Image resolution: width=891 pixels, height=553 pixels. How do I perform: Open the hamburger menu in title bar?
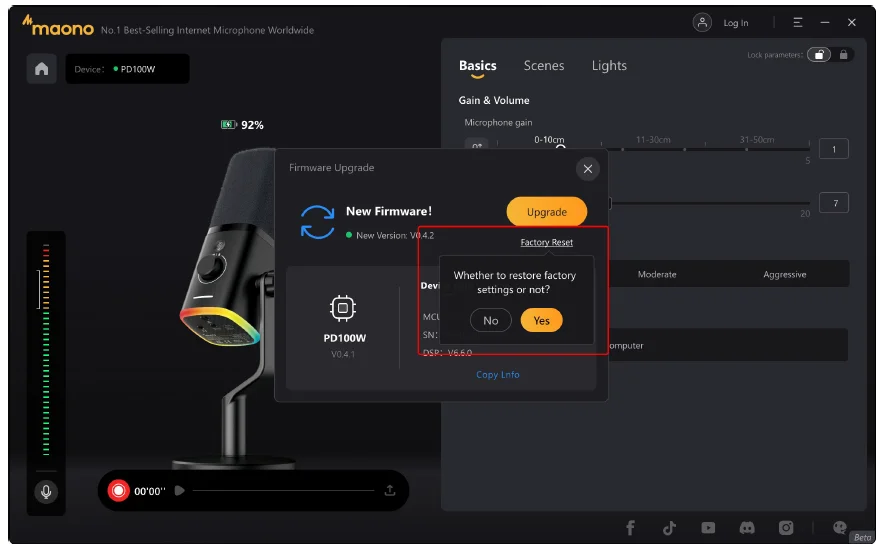click(x=798, y=22)
